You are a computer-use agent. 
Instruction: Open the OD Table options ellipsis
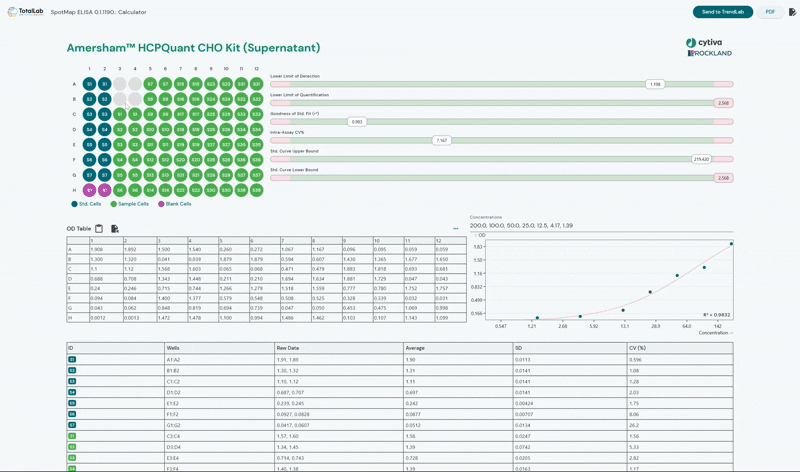click(456, 229)
